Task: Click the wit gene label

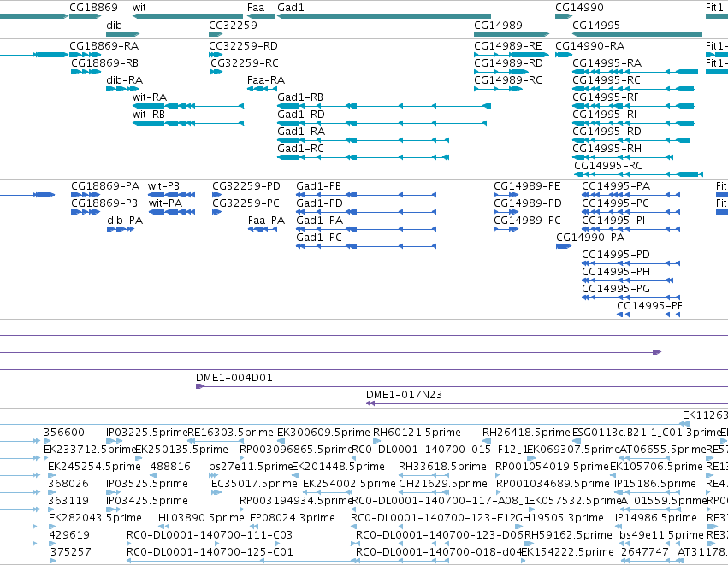Action: 139,8
